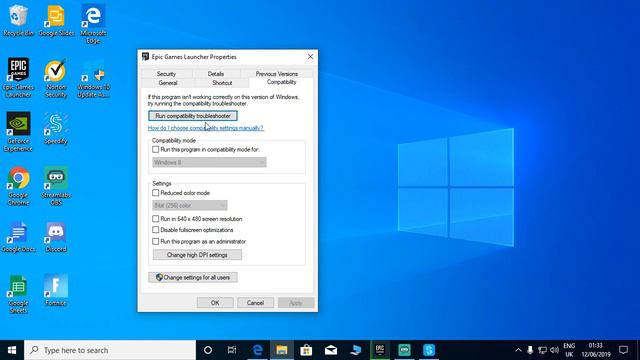This screenshot has height=360, width=640.
Task: Select the Epic Games Launcher desktop icon
Action: click(18, 78)
